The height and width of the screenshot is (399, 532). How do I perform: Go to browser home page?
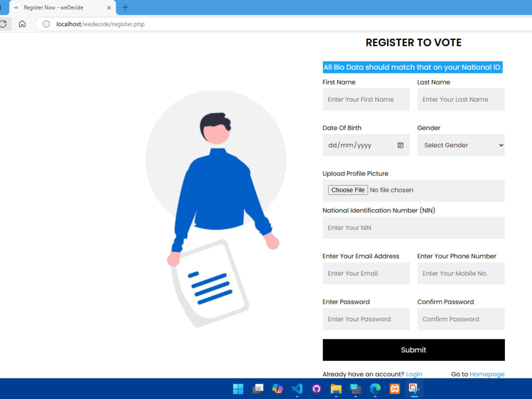[22, 24]
